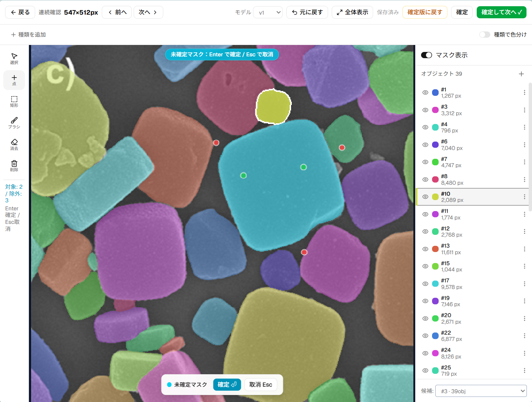
Task: Click green include point on the cyan particle's left side
Action: click(x=243, y=176)
